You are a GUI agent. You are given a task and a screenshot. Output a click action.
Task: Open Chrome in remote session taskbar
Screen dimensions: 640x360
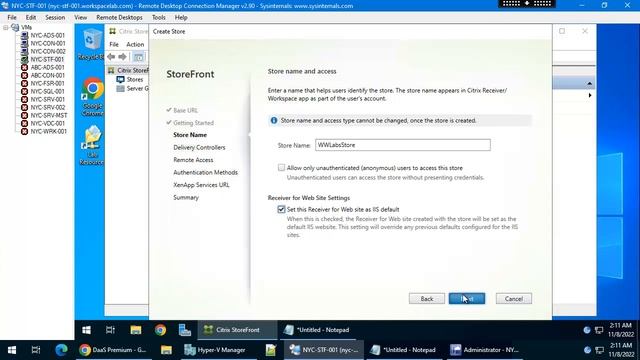(x=160, y=330)
